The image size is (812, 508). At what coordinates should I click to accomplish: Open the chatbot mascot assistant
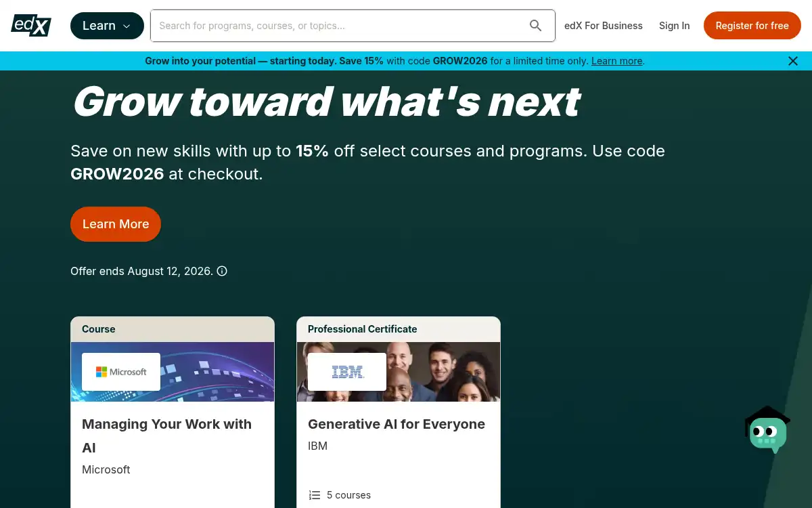[x=767, y=430]
